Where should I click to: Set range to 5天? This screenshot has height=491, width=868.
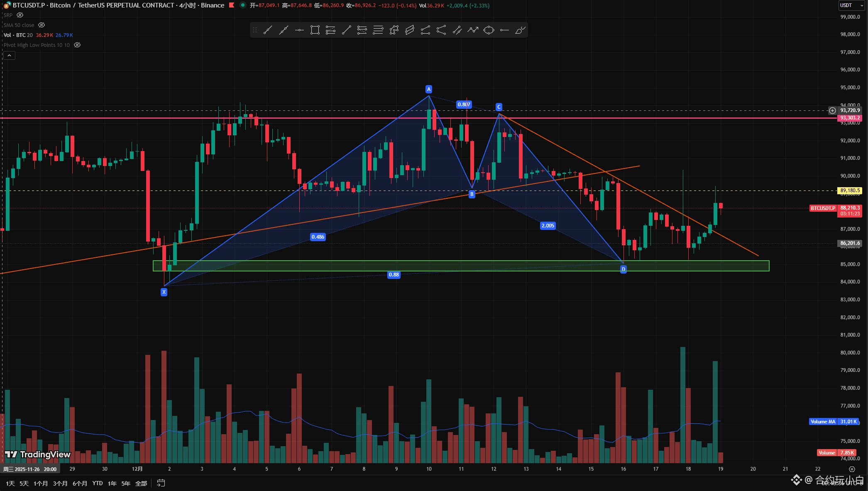[24, 483]
